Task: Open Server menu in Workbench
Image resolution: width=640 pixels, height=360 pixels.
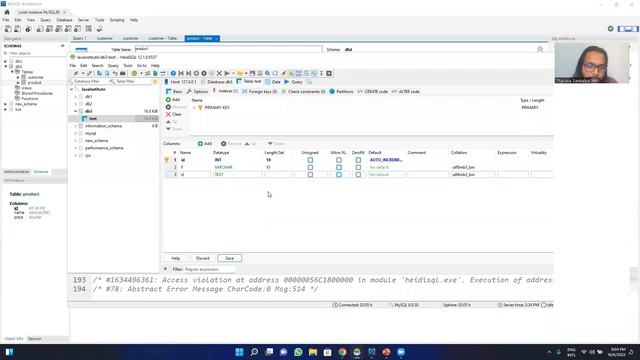Action: 83,20
